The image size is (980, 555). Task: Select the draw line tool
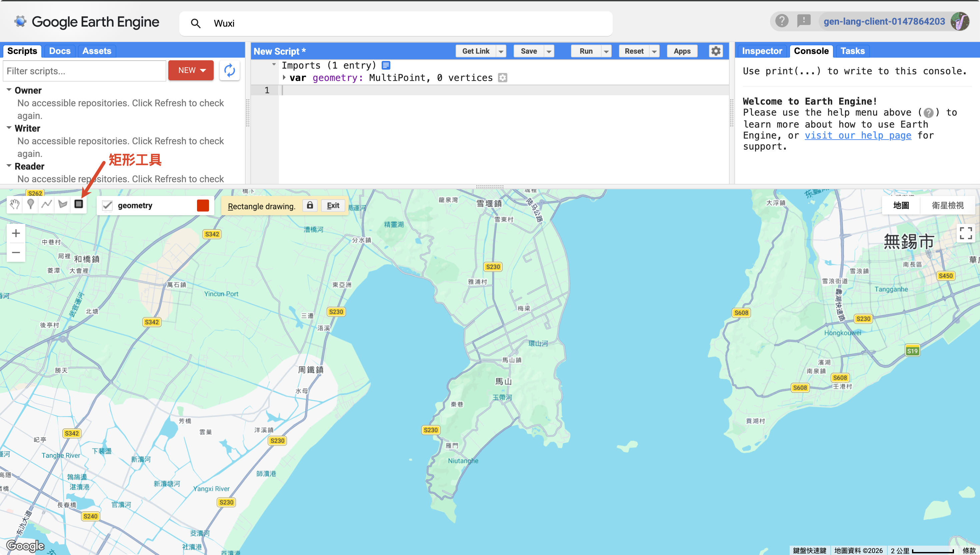pyautogui.click(x=47, y=204)
